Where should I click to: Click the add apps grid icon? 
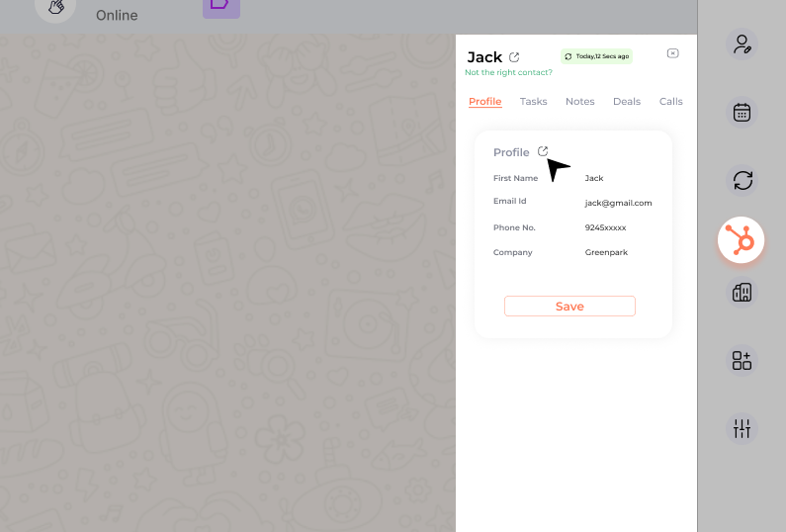742,361
